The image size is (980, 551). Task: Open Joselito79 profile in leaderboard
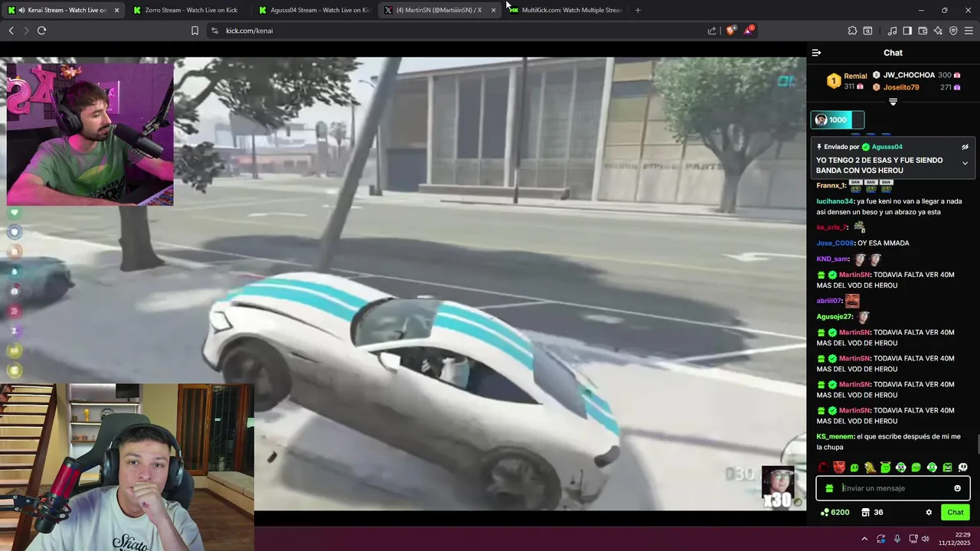[901, 87]
